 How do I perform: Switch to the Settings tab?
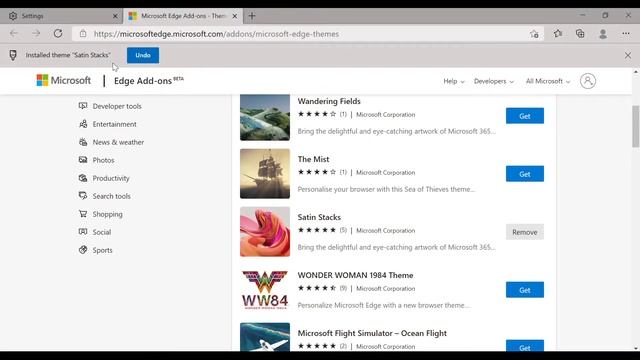click(x=61, y=16)
